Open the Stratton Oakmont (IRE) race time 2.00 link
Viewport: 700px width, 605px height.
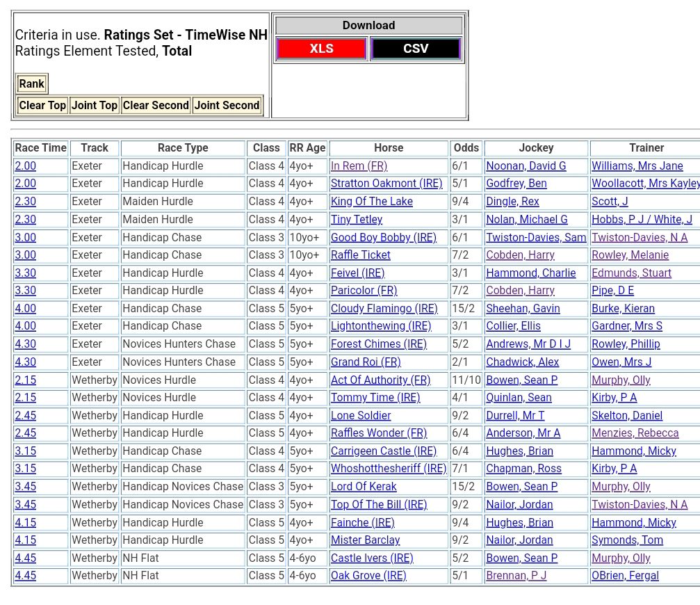(x=26, y=184)
